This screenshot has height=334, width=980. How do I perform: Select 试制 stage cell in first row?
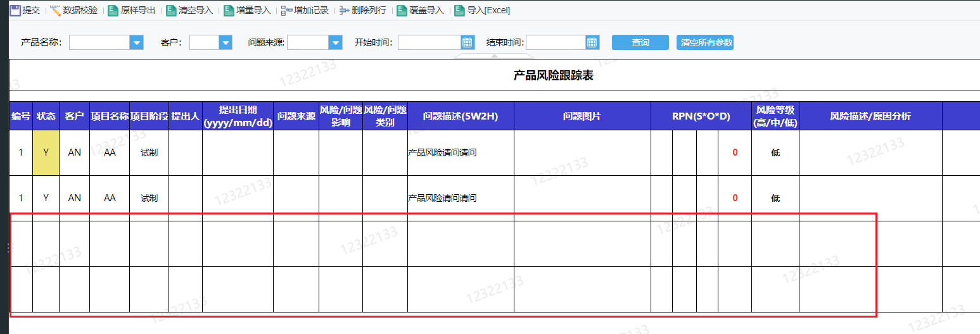(x=150, y=152)
